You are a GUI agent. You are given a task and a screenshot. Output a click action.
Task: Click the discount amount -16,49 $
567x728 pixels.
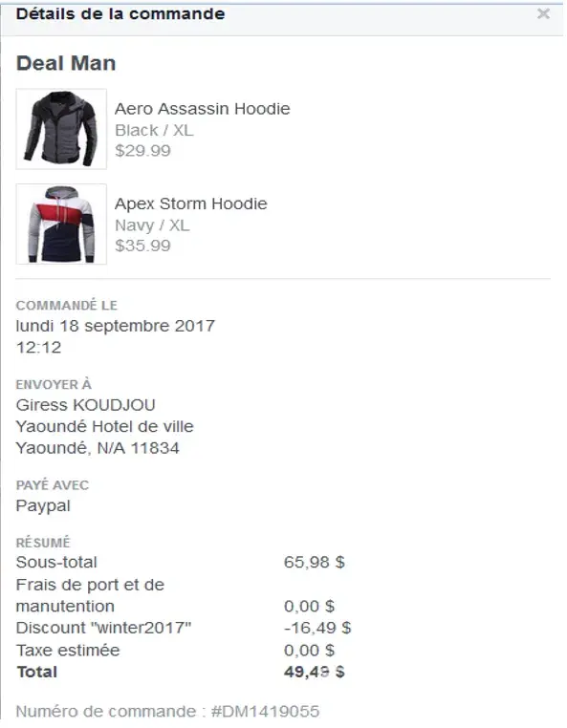317,628
